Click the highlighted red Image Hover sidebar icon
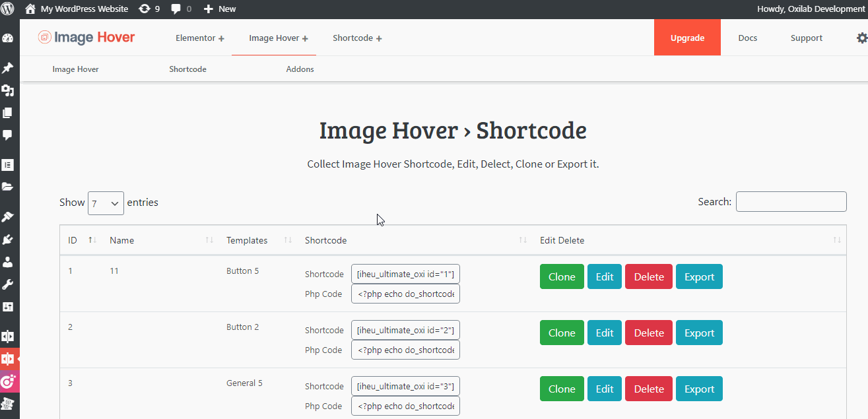The height and width of the screenshot is (419, 868). 9,359
